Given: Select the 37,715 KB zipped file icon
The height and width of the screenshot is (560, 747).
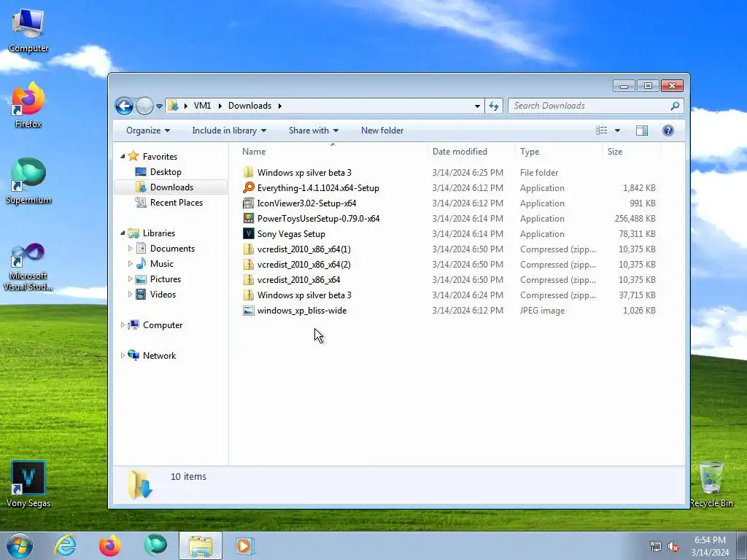Looking at the screenshot, I should point(248,295).
